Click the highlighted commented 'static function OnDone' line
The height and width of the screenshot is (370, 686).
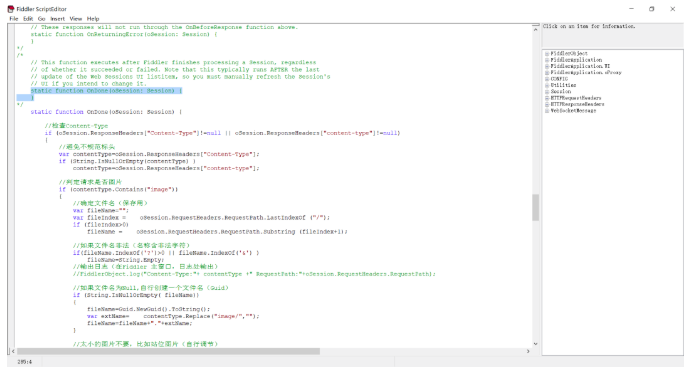click(x=106, y=91)
